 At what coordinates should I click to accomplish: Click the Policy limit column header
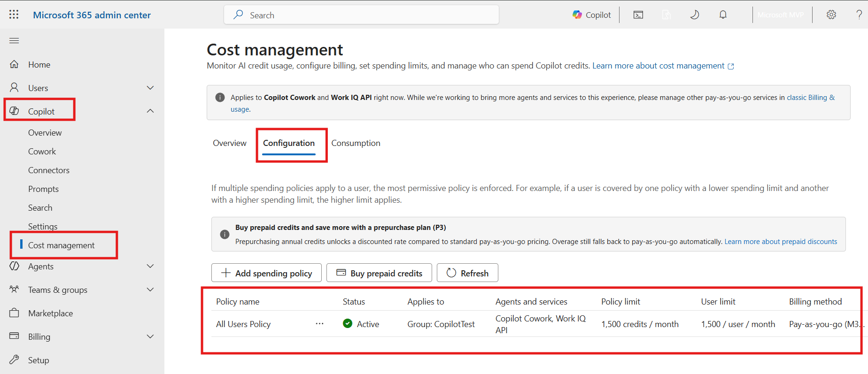coord(620,302)
